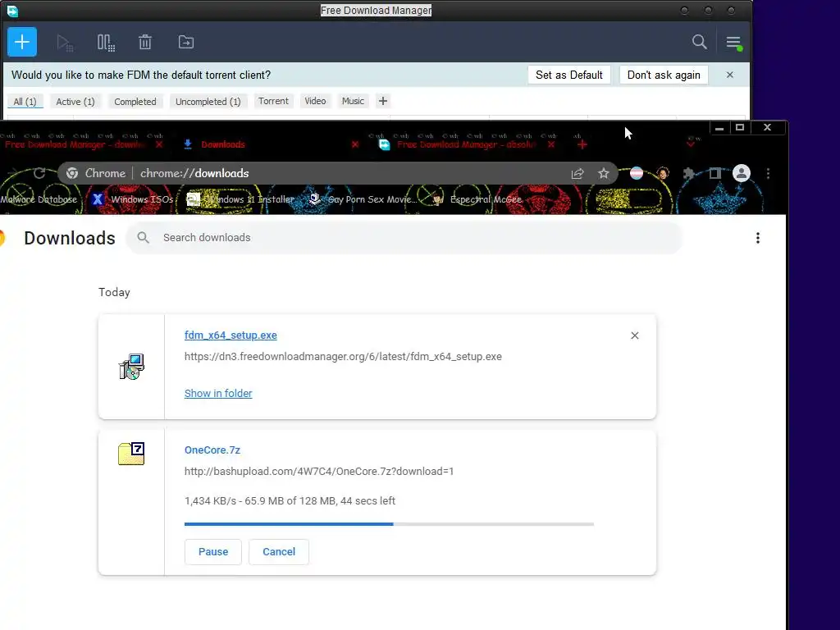Viewport: 840px width, 630px height.
Task: Click the move to folder icon in FDM
Action: click(186, 42)
